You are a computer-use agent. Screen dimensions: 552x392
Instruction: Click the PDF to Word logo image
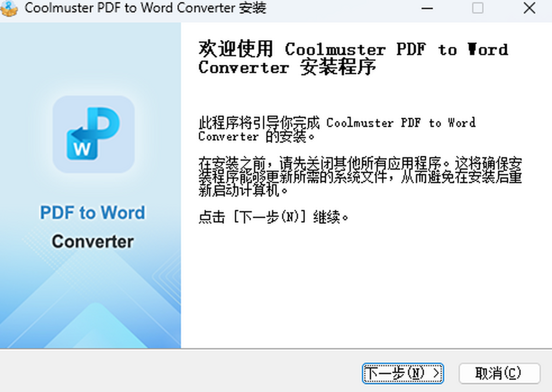[93, 134]
